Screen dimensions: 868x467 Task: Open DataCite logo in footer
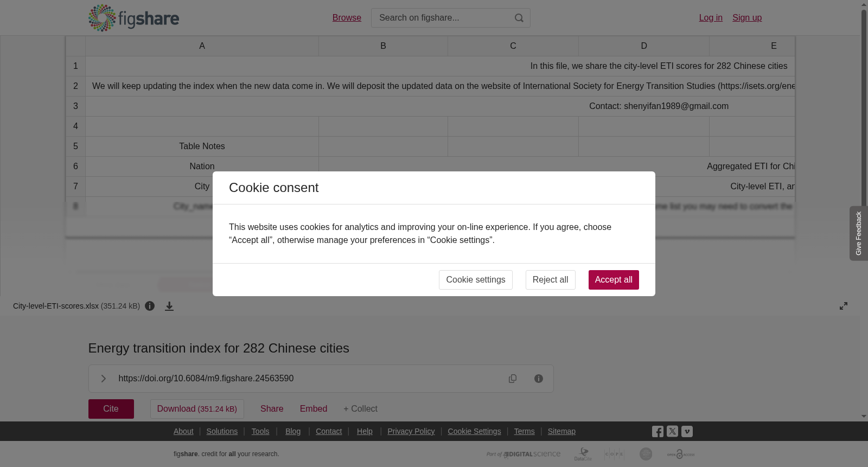583,454
